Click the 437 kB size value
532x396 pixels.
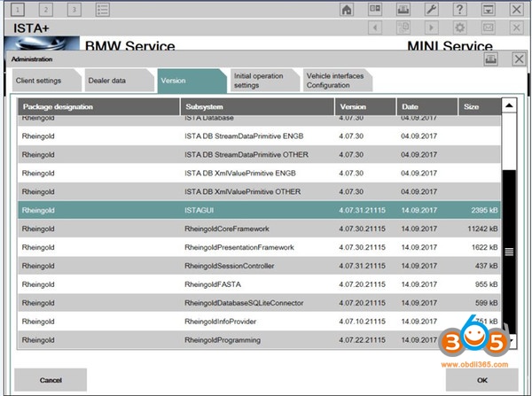coord(486,266)
